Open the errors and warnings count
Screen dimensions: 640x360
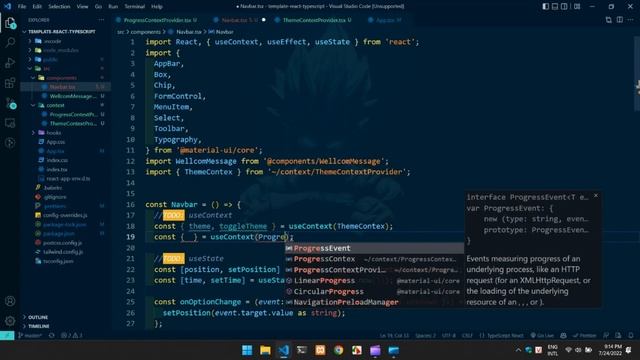(x=71, y=336)
